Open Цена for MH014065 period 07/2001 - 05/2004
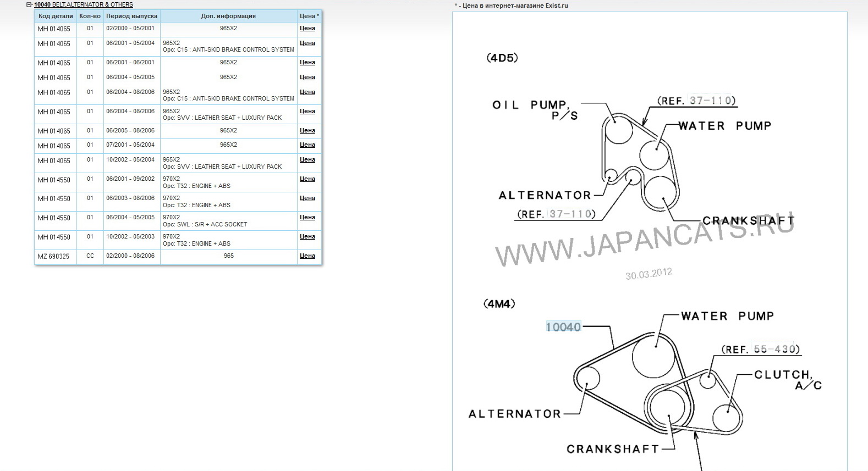This screenshot has height=471, width=868. 307,145
